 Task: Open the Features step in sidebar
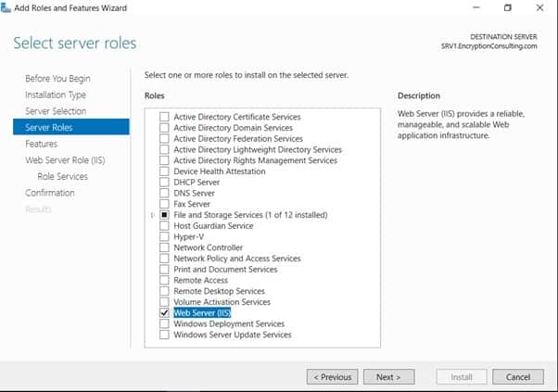(42, 144)
